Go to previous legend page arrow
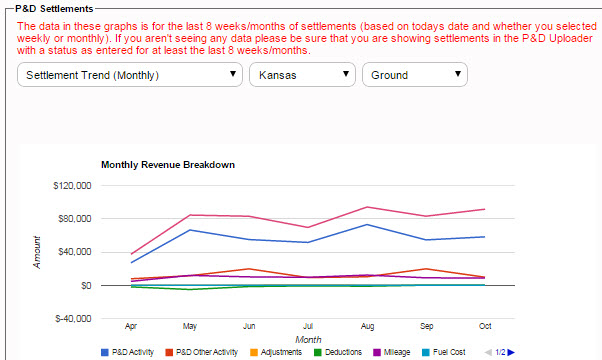The image size is (602, 360). coord(488,352)
